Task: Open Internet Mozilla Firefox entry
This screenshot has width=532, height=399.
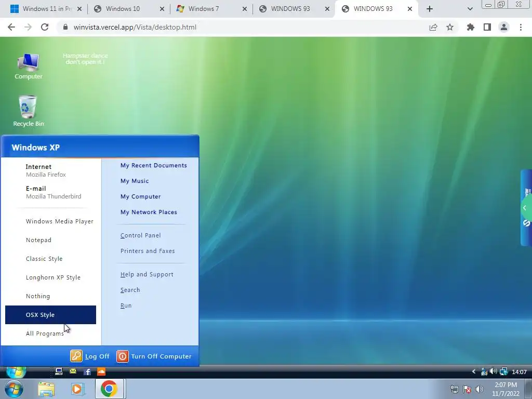Action: click(x=51, y=170)
